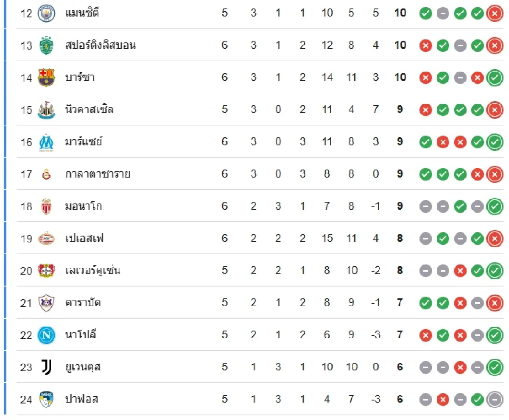Click the Marseille club crest
509x420 pixels.
click(x=46, y=142)
